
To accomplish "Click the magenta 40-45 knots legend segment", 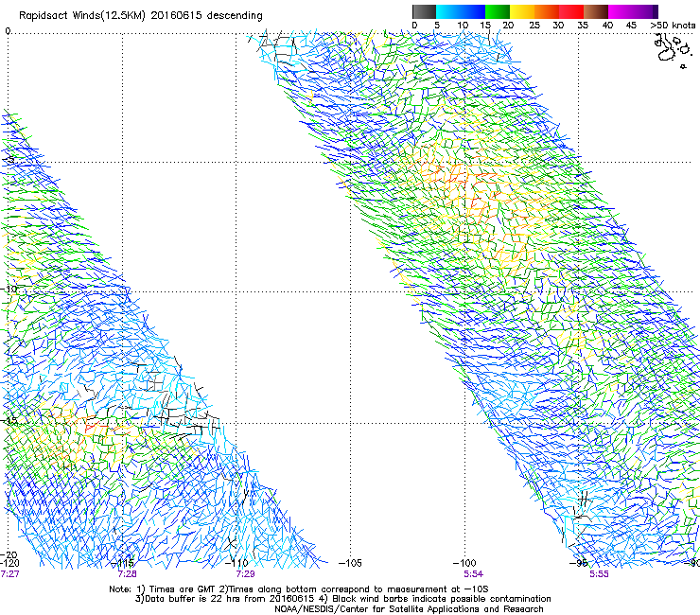I will [621, 11].
